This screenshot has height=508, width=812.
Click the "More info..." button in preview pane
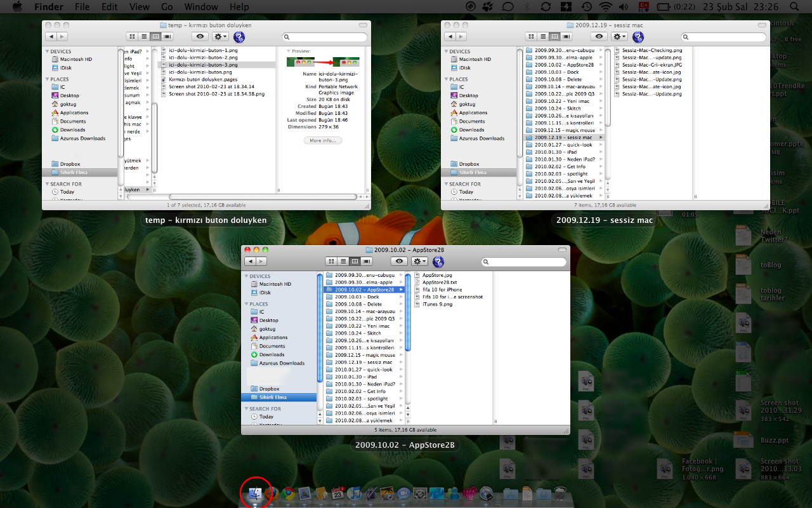[x=323, y=140]
